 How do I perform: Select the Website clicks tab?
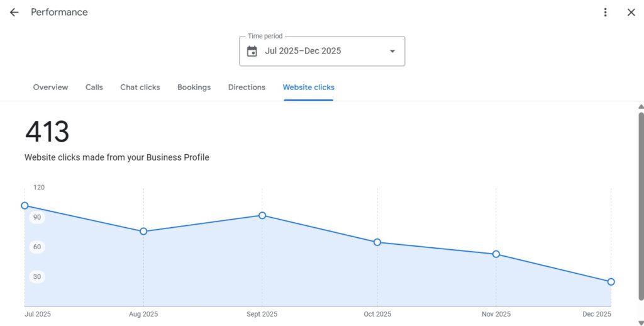[308, 87]
